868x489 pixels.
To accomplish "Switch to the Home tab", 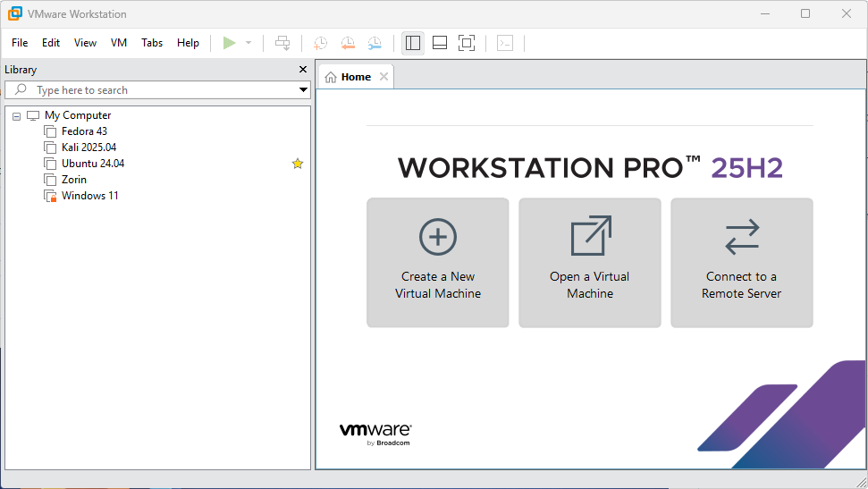I will (356, 77).
